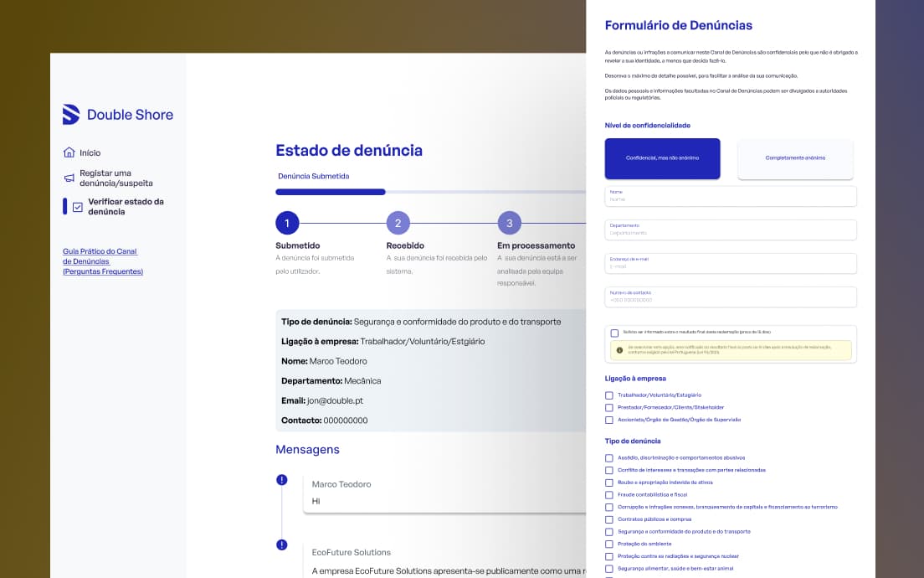Click inside the Nome input field
The height and width of the screenshot is (578, 924).
click(730, 196)
